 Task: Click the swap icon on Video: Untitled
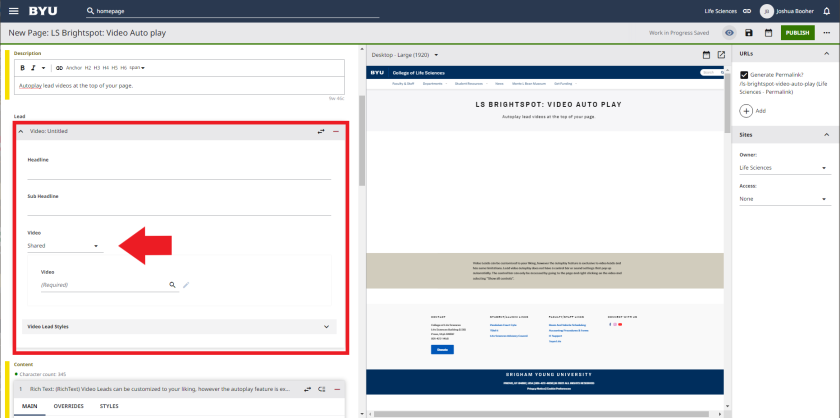click(x=321, y=131)
